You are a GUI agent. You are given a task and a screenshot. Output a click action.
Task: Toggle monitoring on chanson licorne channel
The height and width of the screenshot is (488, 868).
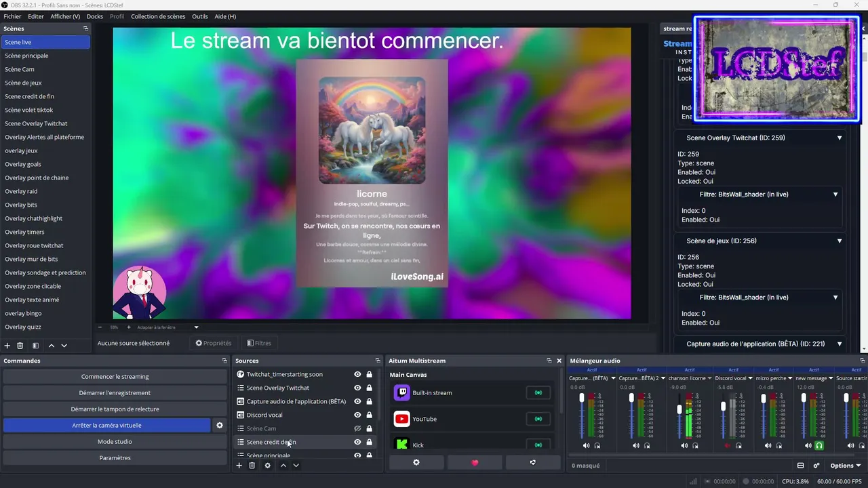pos(695,445)
